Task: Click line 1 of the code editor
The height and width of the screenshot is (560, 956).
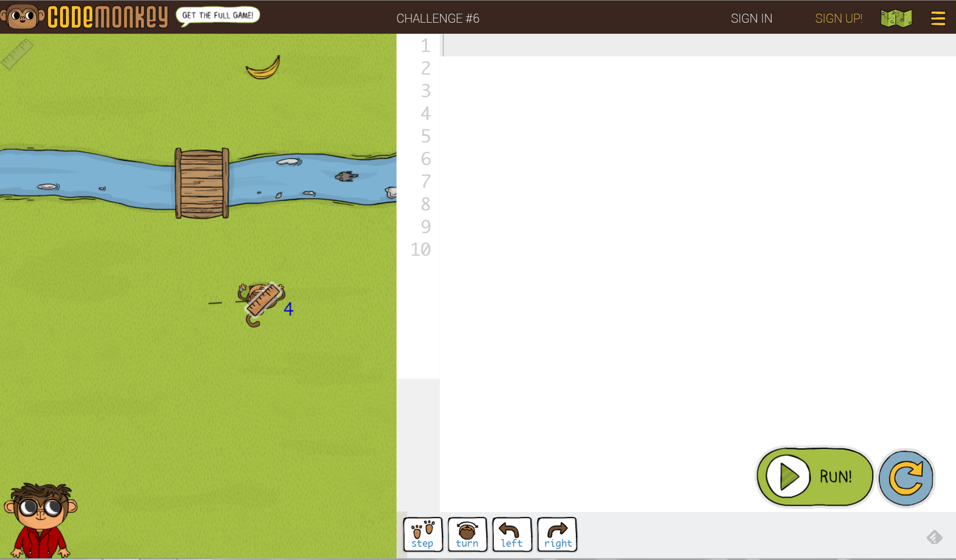Action: coord(698,45)
